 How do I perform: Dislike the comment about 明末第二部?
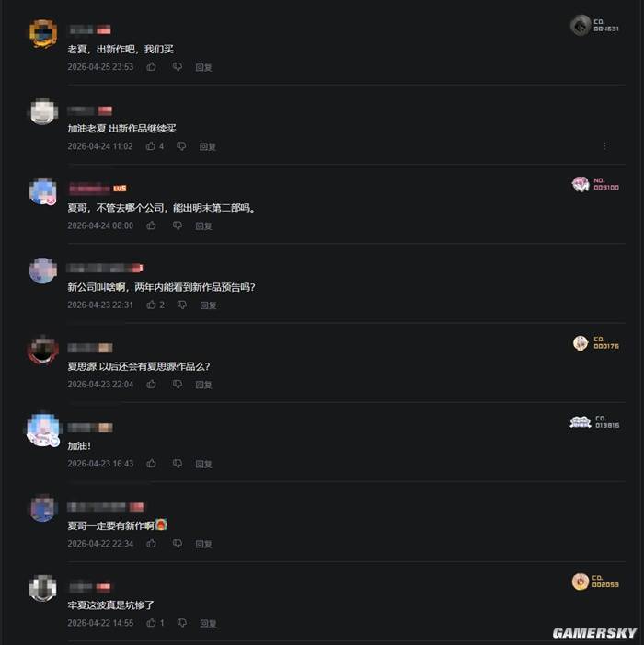click(178, 225)
